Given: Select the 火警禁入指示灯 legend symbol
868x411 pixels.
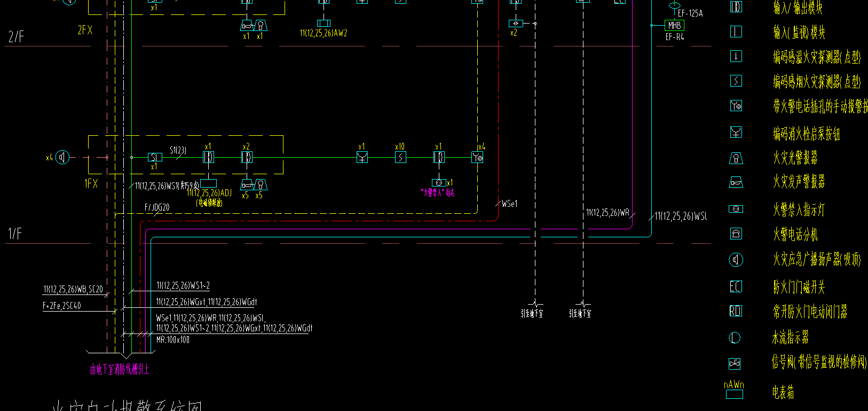Looking at the screenshot, I should pyautogui.click(x=736, y=209).
